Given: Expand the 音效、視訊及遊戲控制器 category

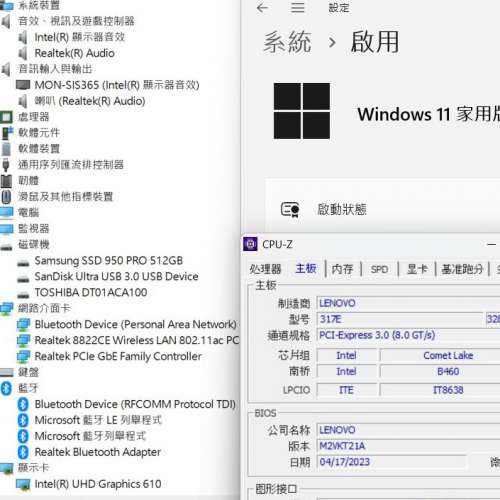Looking at the screenshot, I should coord(76,21).
